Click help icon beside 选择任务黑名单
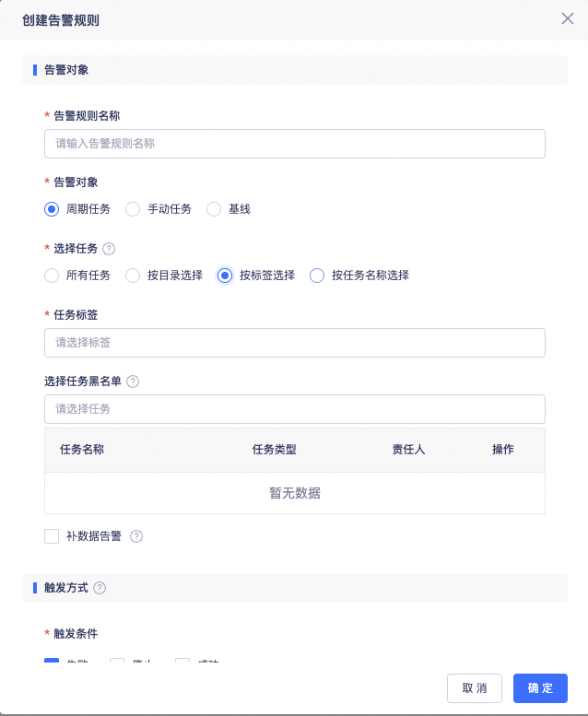The height and width of the screenshot is (716, 588). coord(133,381)
